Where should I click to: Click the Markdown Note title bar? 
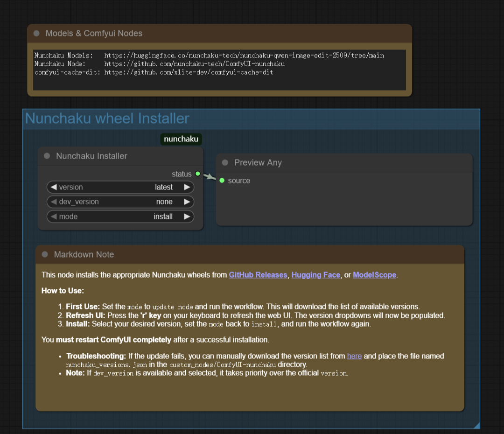pyautogui.click(x=250, y=254)
